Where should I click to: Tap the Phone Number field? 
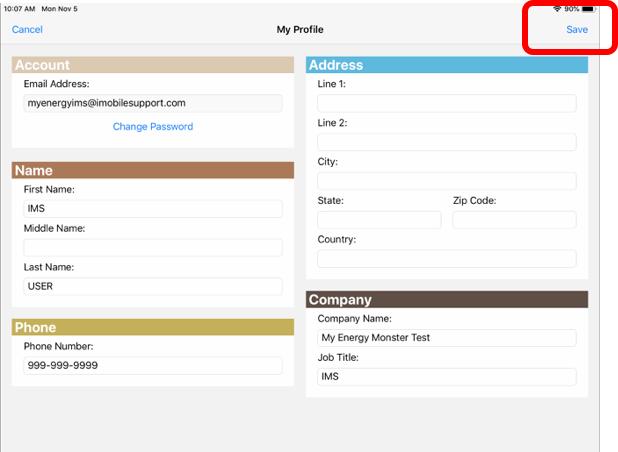pos(153,365)
